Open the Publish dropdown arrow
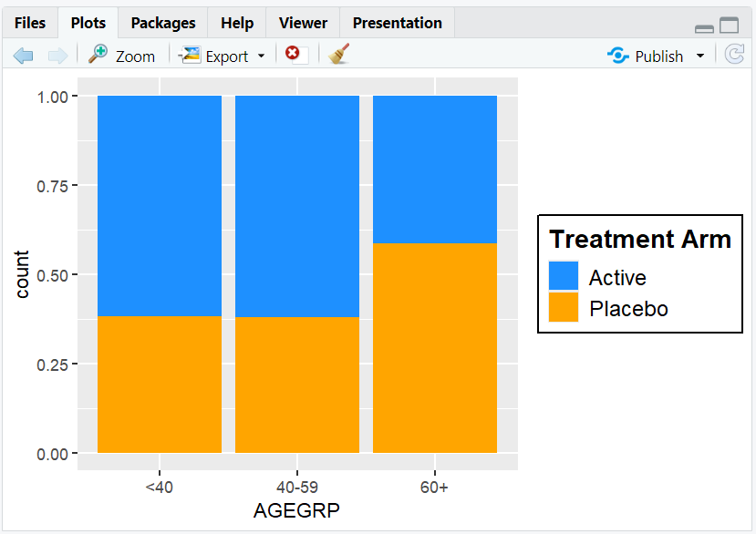This screenshot has width=756, height=534. click(x=699, y=56)
